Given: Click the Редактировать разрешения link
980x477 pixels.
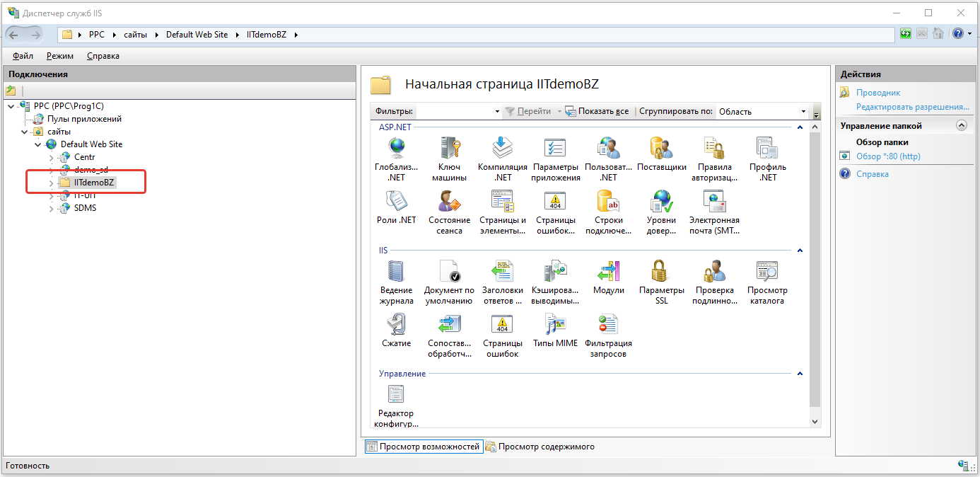Looking at the screenshot, I should click(912, 107).
